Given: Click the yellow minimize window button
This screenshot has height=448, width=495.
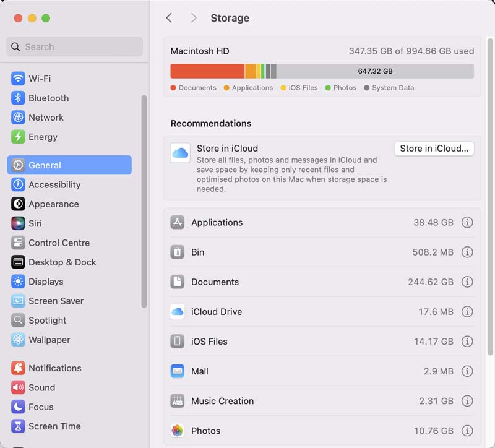Looking at the screenshot, I should [x=32, y=19].
